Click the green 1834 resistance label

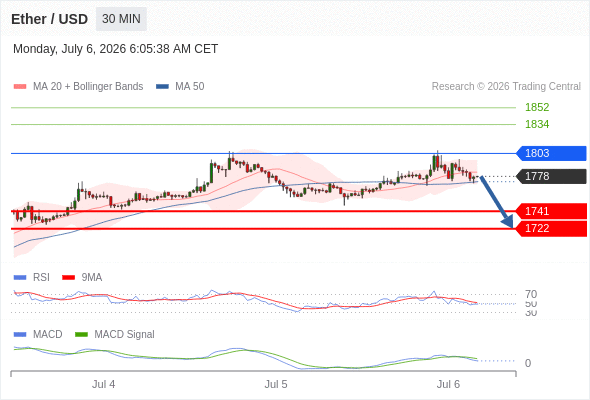[537, 124]
